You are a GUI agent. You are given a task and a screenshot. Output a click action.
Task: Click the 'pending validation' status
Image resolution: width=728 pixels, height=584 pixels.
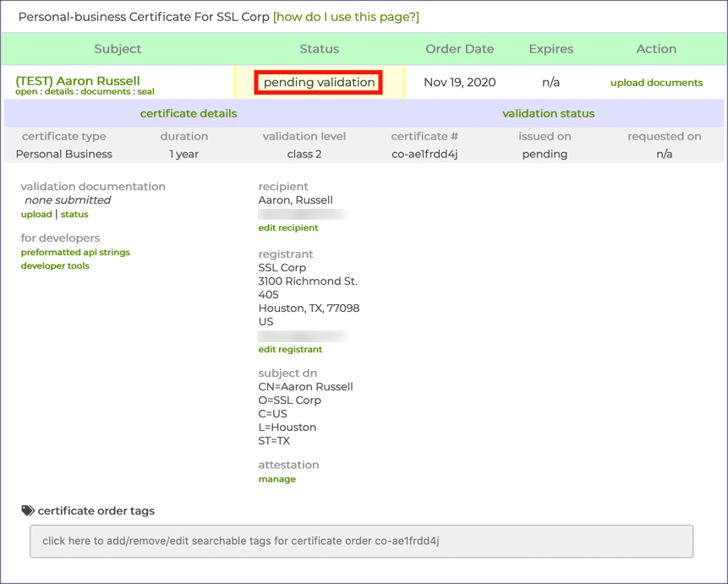(320, 82)
